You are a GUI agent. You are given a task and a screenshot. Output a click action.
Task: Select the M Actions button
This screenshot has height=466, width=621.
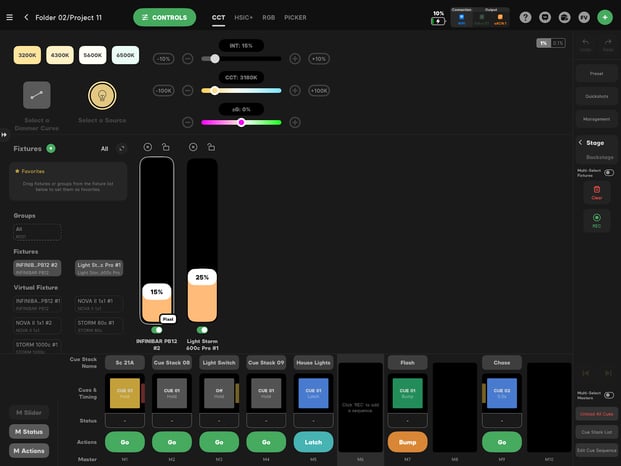click(x=29, y=451)
